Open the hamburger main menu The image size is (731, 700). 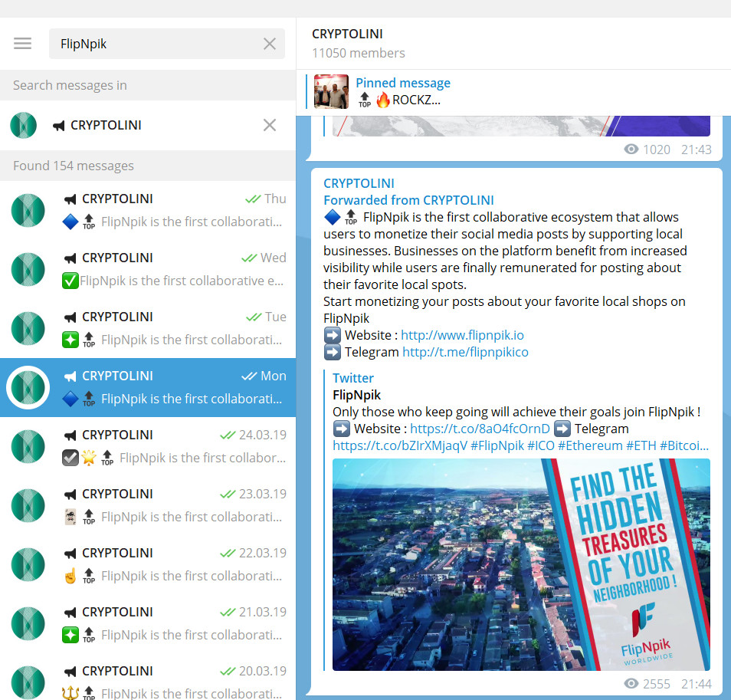click(22, 44)
